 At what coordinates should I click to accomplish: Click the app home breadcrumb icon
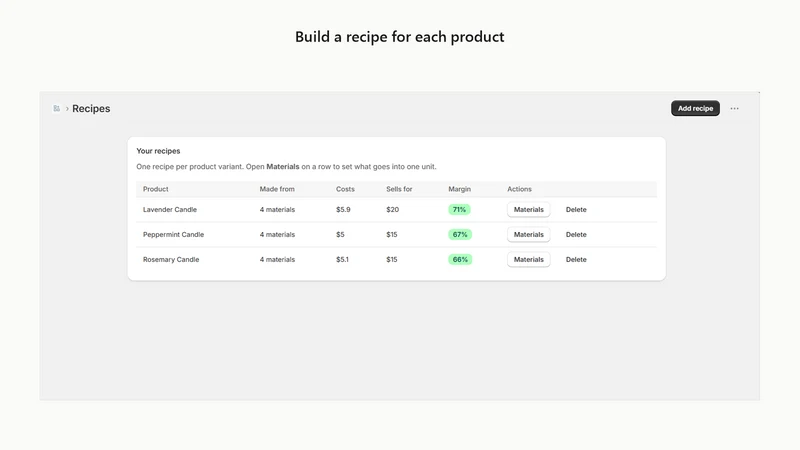point(57,109)
